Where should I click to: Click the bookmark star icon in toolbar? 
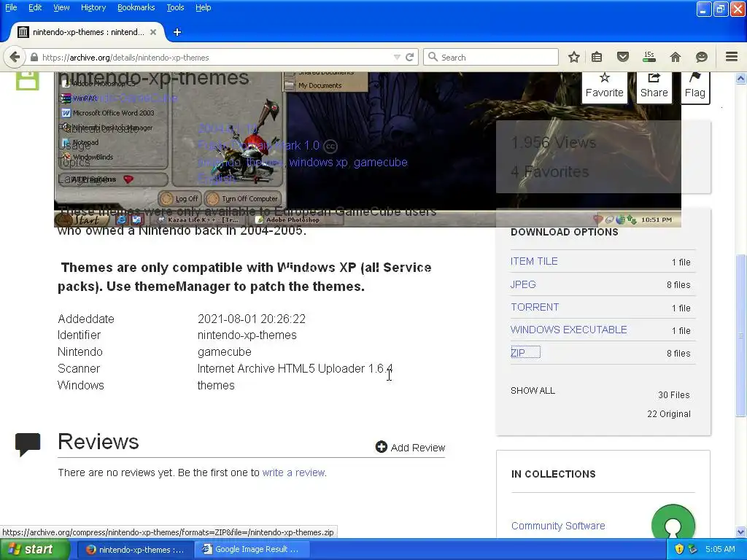point(574,57)
